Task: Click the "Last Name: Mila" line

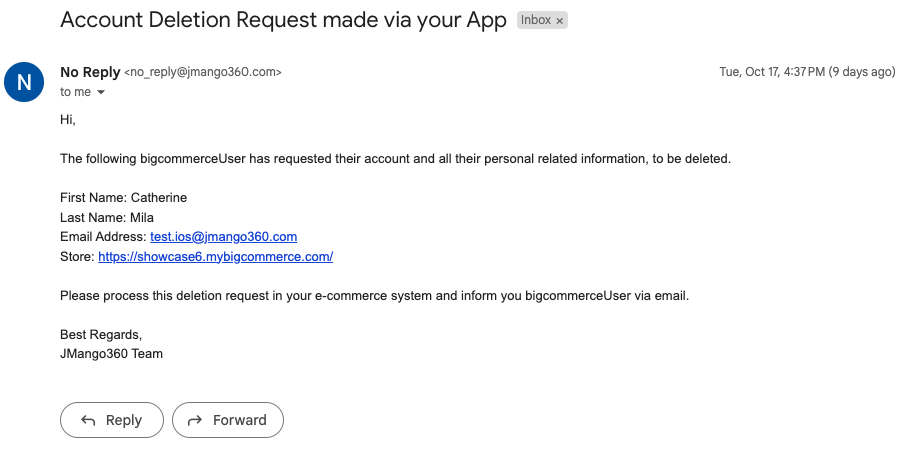Action: [x=107, y=217]
